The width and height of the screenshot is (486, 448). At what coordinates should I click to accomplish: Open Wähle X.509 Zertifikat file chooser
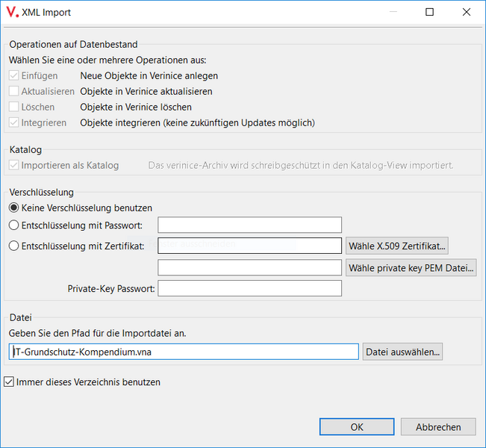click(397, 246)
